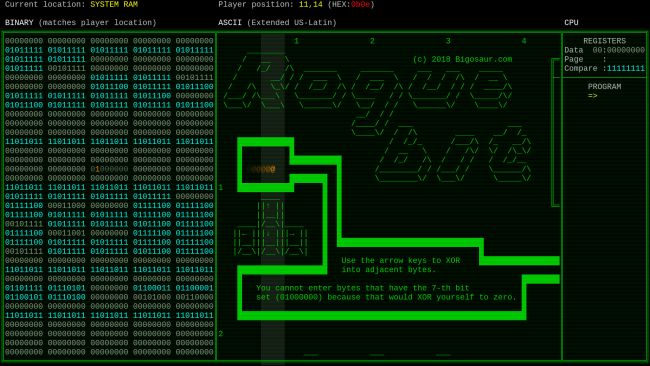Click row number 1 beside binary grid

(x=221, y=187)
